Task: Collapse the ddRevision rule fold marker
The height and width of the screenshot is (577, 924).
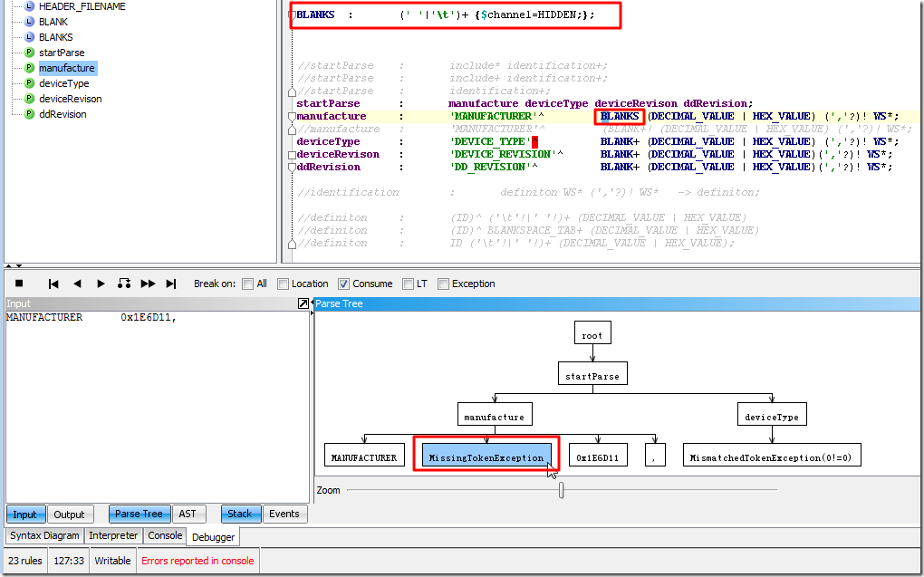Action: 292,168
